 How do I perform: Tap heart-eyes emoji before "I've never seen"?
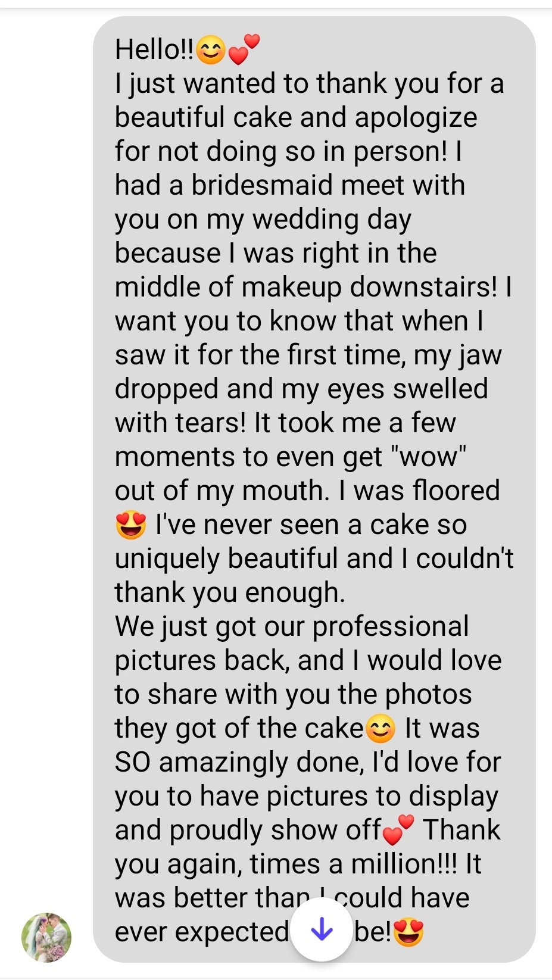coord(130,525)
